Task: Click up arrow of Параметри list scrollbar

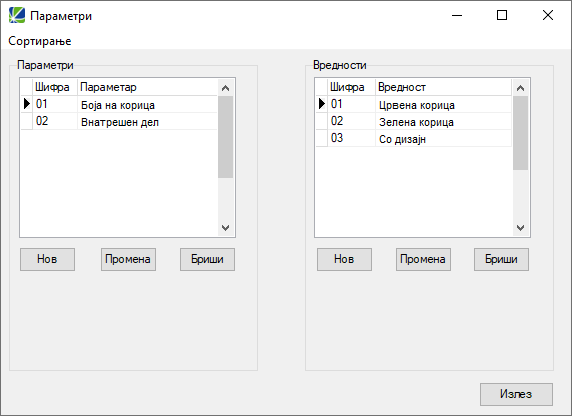Action: [225, 88]
